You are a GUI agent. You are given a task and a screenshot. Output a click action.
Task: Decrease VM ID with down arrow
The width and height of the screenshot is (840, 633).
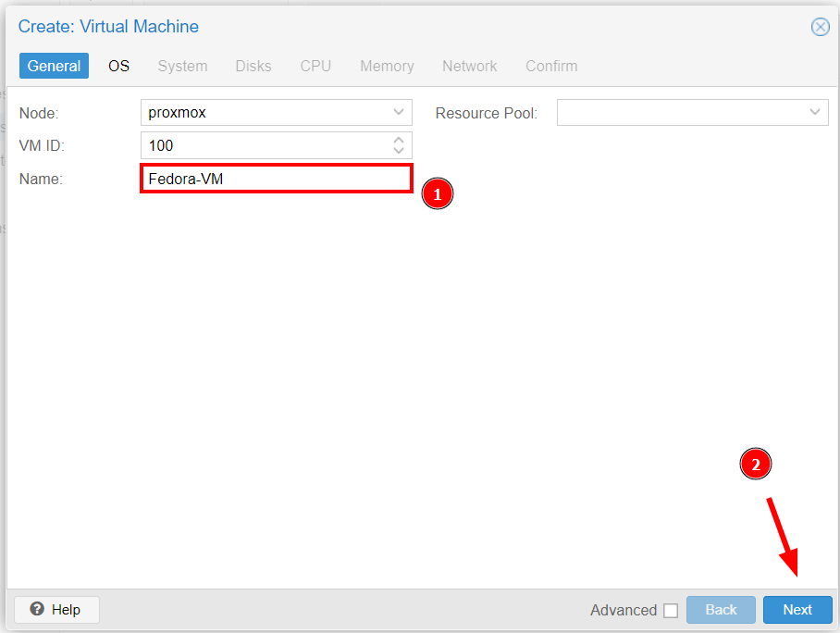point(399,150)
